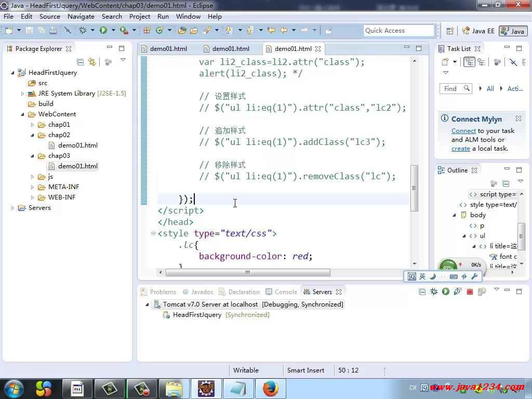532x399 pixels.
Task: Click the Find field in Task List
Action: (456, 88)
